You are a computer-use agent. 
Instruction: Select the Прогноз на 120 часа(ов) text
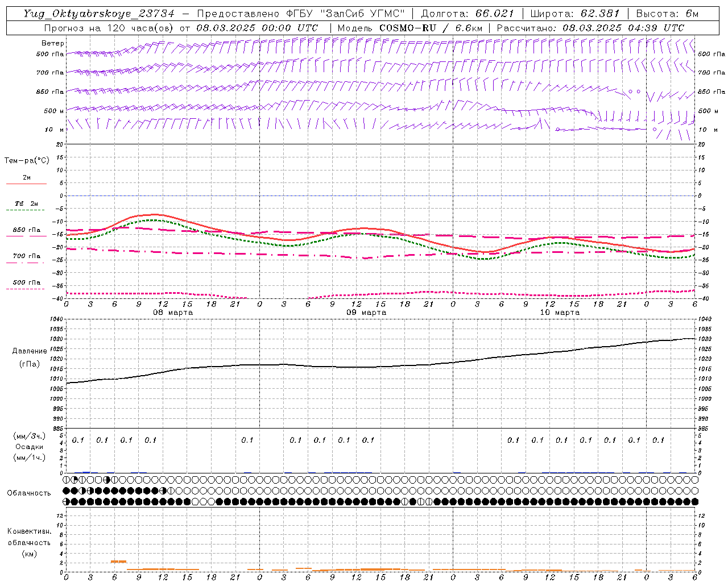(x=109, y=28)
